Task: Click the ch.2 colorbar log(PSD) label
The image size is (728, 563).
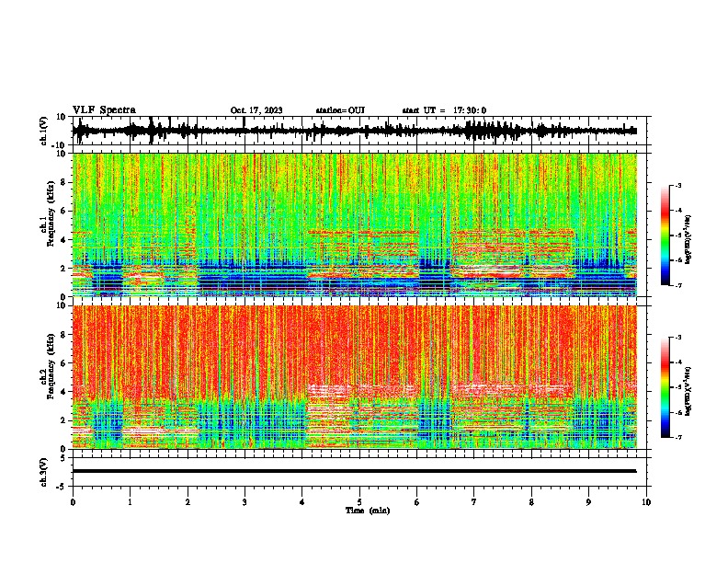Action: pyautogui.click(x=688, y=391)
